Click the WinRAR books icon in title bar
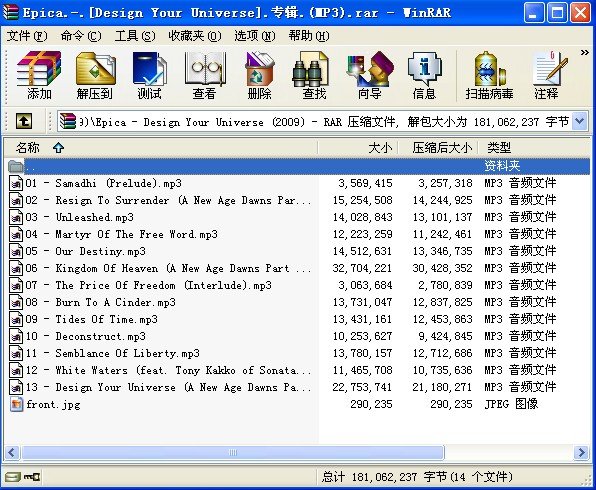Image resolution: width=596 pixels, height=490 pixels. pos(11,12)
